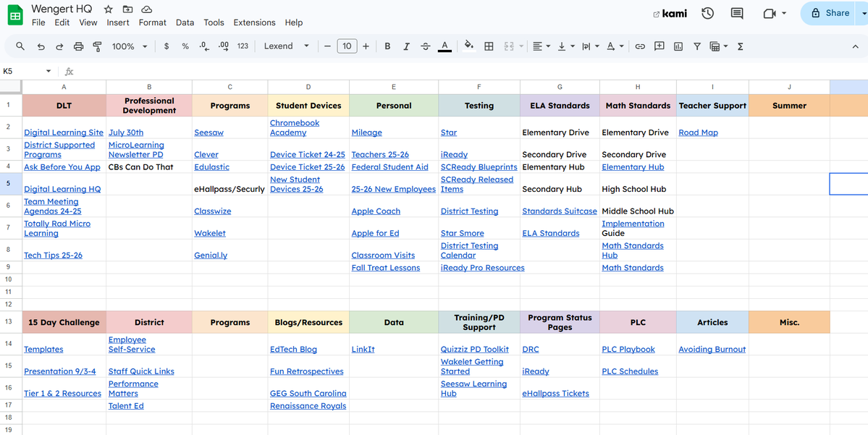Open the Digital Learning Site link
868x435 pixels.
click(x=64, y=133)
